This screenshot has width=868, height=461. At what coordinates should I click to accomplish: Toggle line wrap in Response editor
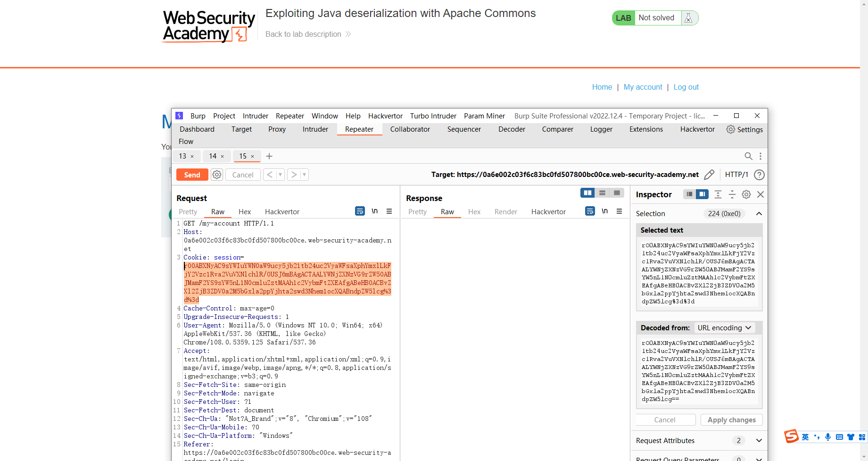(590, 211)
